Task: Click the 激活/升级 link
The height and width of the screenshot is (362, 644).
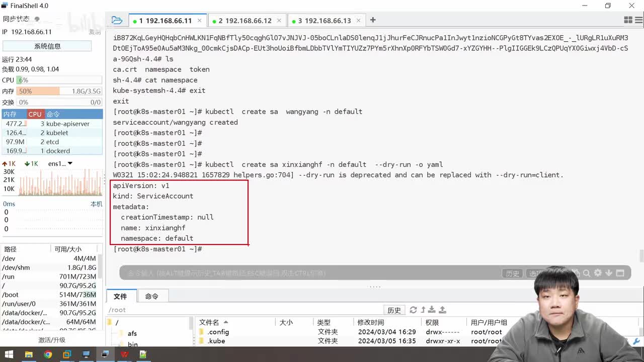Action: 52,340
